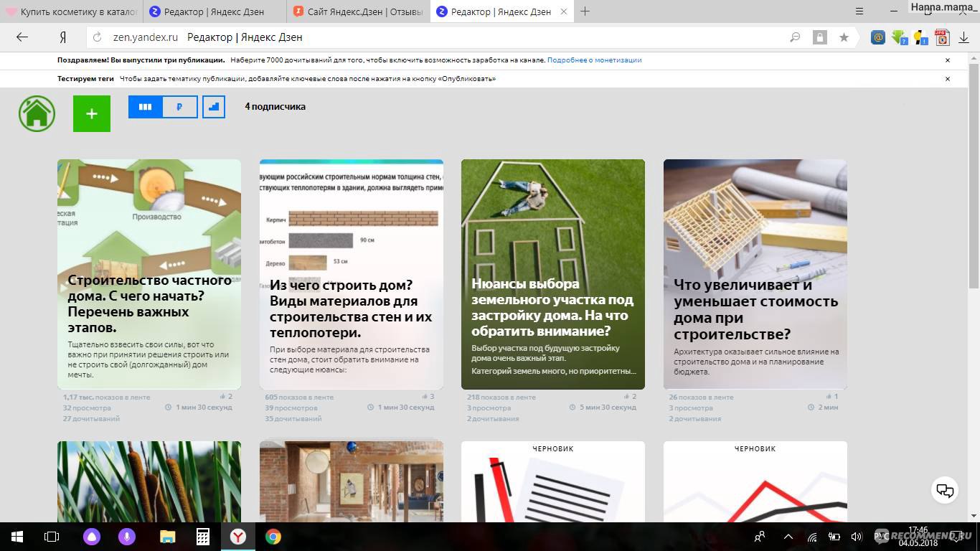980x551 pixels.
Task: Open the Wi-Fi network tray icon
Action: 812,537
